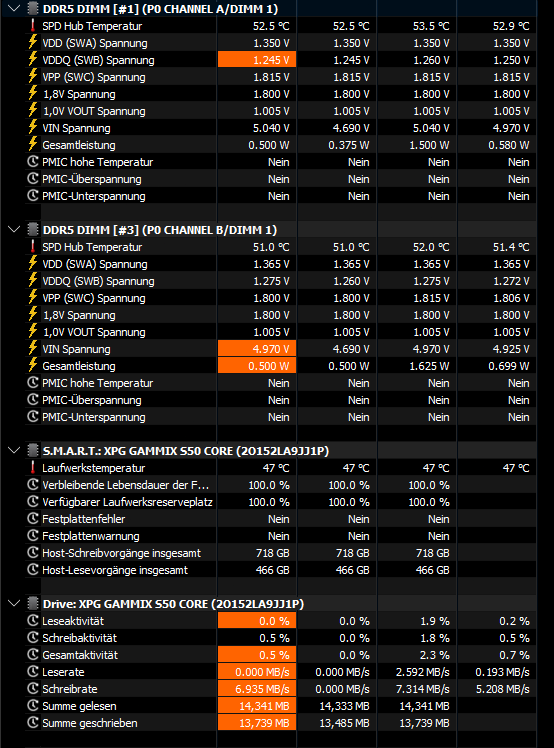This screenshot has height=748, width=554.
Task: Click the 2.592 MB/s maximum Leserate value
Action: coord(422,672)
